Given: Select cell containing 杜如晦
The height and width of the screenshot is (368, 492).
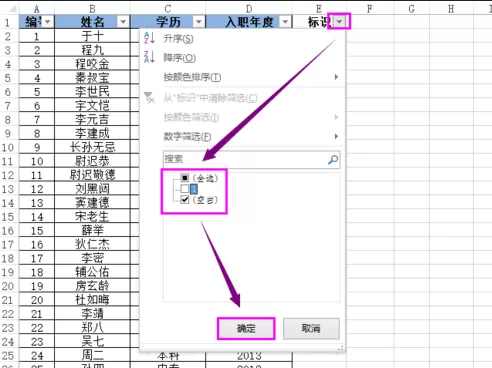Looking at the screenshot, I should [x=92, y=300].
